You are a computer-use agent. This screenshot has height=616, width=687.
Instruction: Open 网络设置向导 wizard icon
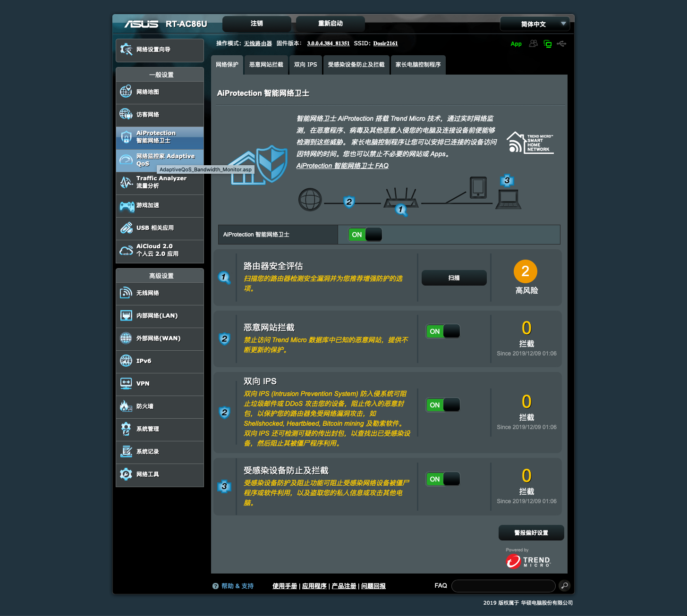point(126,50)
